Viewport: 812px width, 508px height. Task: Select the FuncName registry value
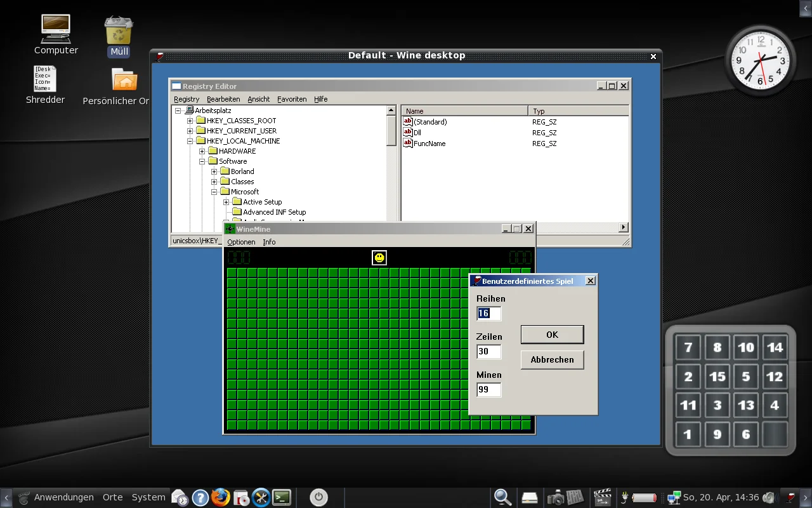(429, 144)
